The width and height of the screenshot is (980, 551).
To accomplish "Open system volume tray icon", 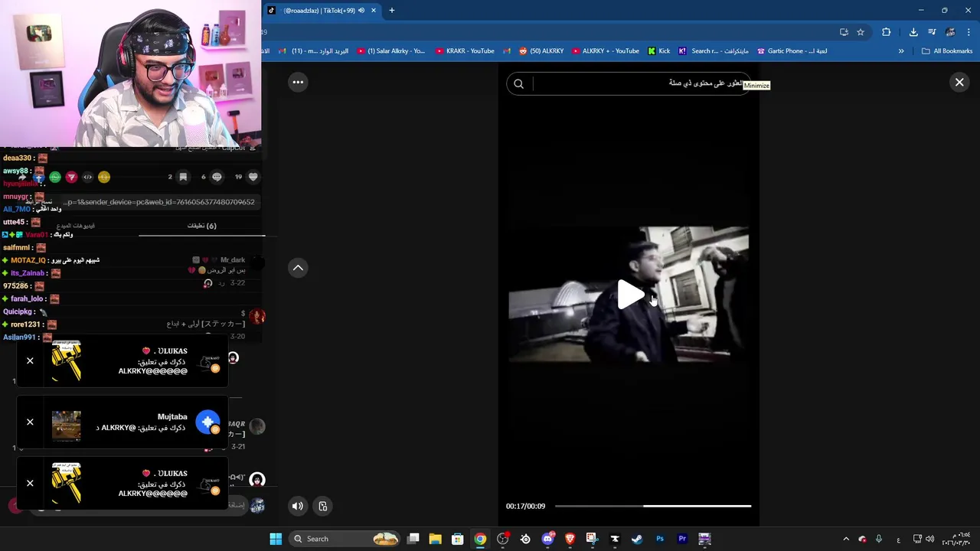I will point(929,539).
